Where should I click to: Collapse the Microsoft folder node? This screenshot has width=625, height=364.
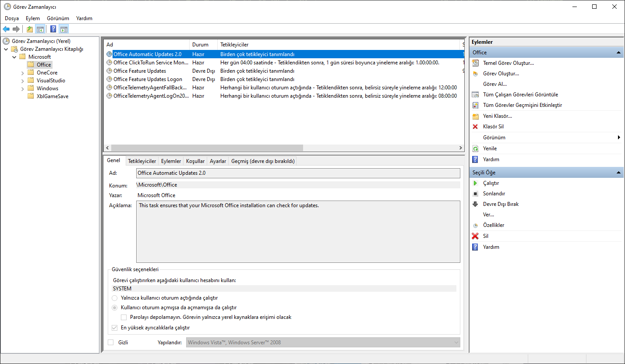click(14, 57)
